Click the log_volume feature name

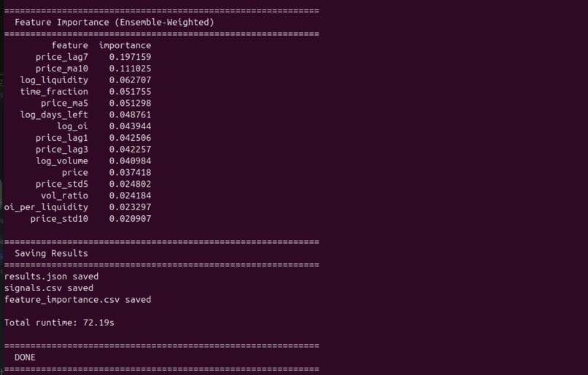62,161
